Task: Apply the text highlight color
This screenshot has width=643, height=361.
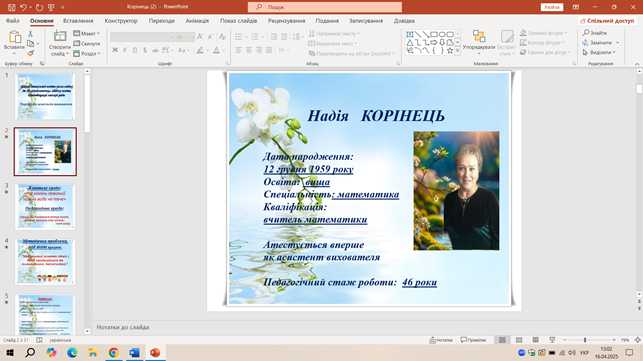Action: click(200, 50)
